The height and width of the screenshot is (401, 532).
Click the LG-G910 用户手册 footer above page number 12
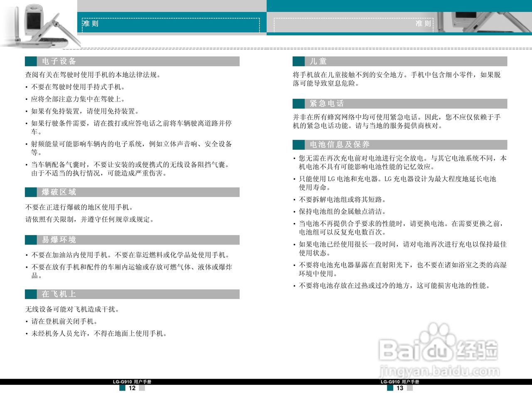pos(132,382)
